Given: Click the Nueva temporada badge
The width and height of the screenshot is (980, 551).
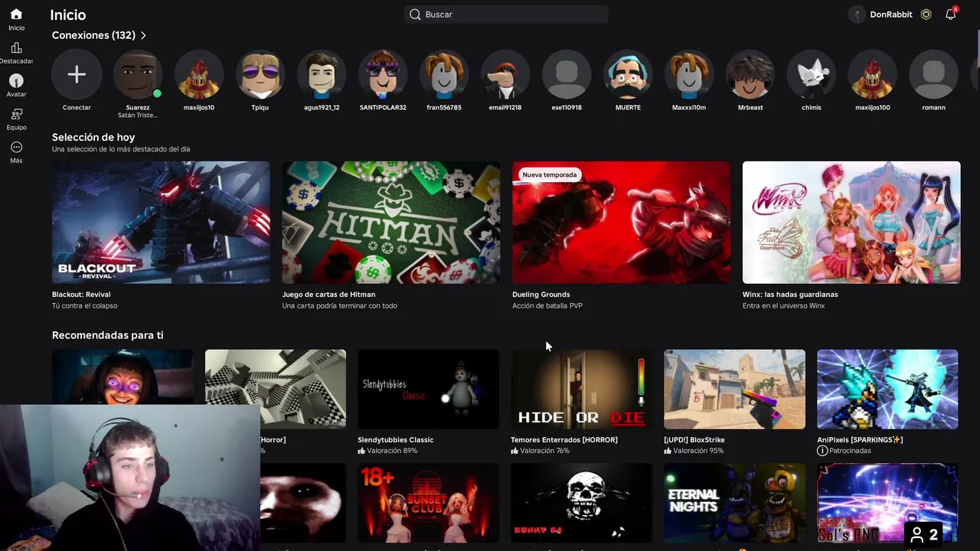Looking at the screenshot, I should 550,175.
